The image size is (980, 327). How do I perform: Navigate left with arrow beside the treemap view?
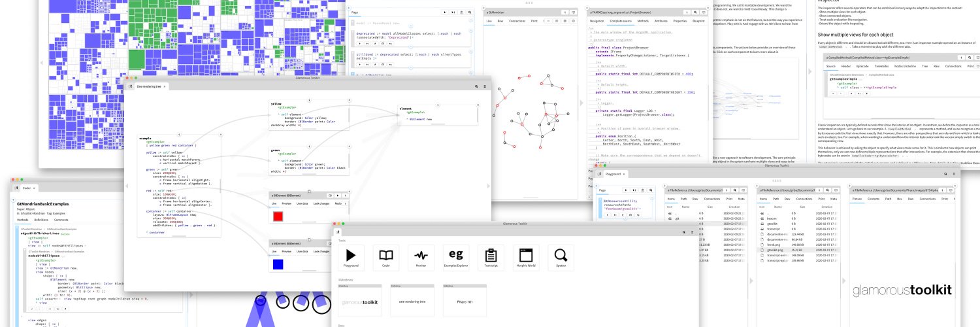point(41,62)
